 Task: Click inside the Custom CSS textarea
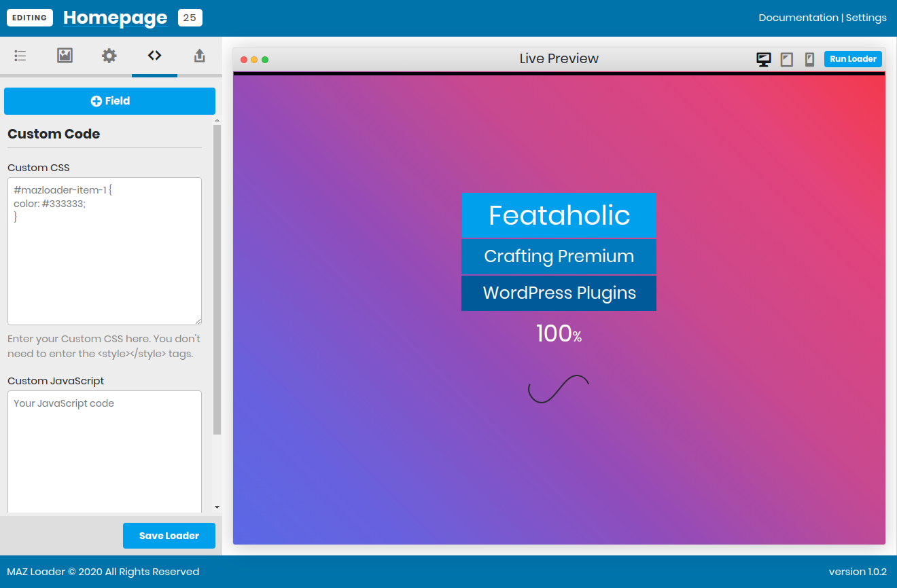point(105,251)
